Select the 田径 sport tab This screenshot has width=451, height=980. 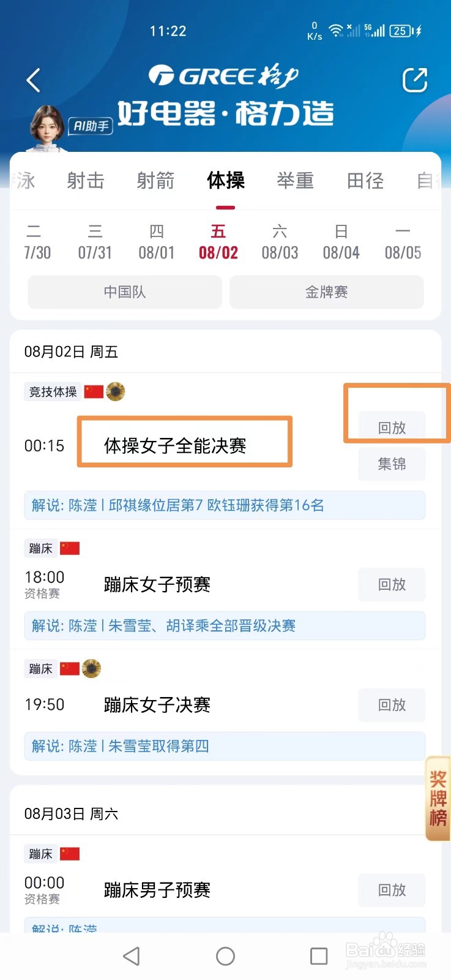tap(365, 181)
